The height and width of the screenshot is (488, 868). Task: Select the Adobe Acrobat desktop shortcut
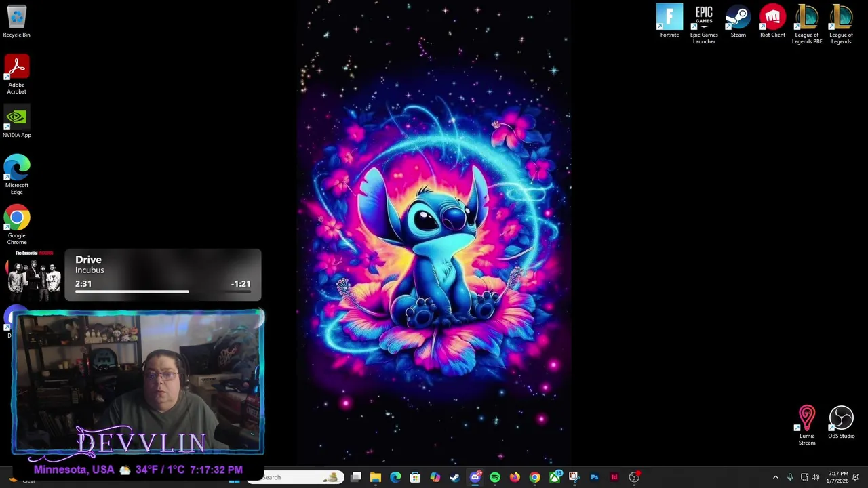[x=16, y=75]
